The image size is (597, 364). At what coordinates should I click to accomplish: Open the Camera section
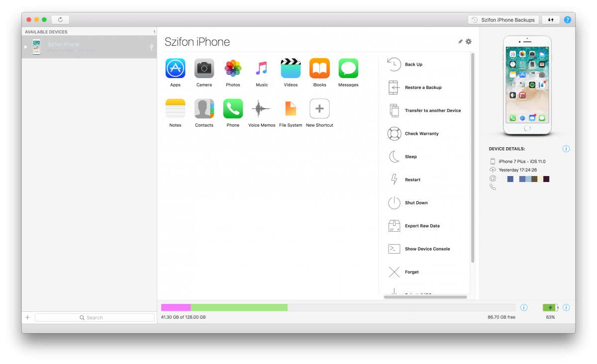pos(204,69)
